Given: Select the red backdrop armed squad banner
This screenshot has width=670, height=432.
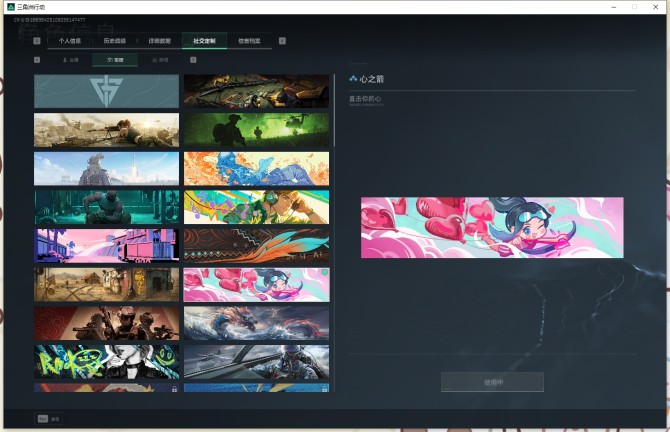Looking at the screenshot, I should (106, 323).
